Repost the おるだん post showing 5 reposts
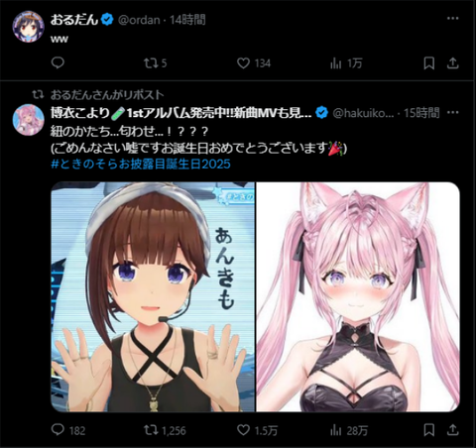 pos(155,62)
